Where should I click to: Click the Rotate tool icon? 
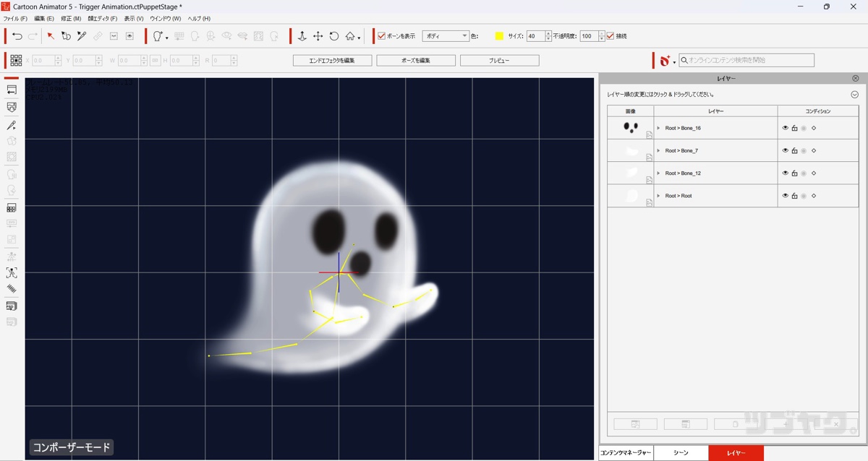[334, 36]
